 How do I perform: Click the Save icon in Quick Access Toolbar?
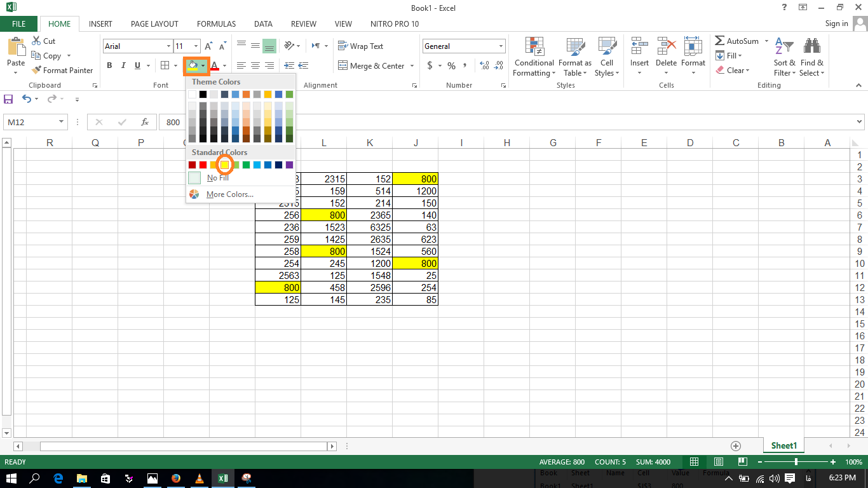(x=8, y=99)
